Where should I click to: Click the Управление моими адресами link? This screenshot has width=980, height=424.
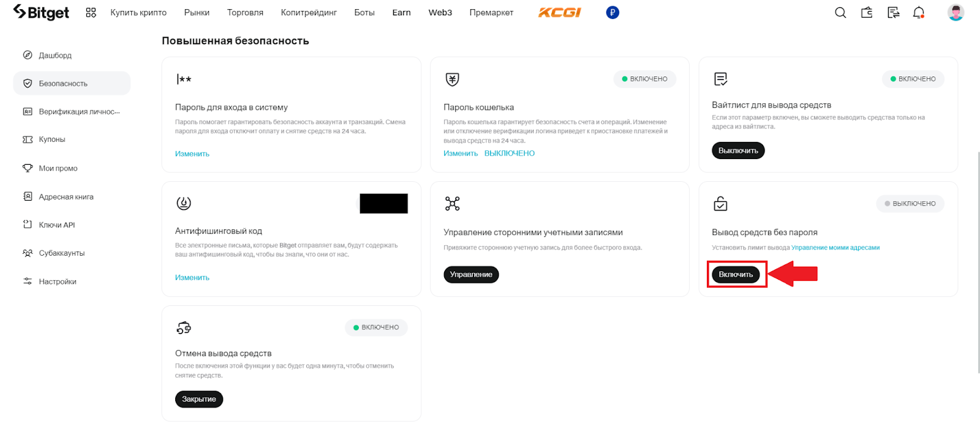[x=835, y=248]
